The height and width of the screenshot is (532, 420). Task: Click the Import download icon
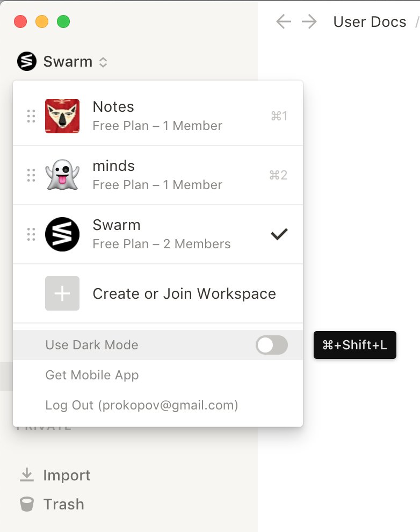27,475
